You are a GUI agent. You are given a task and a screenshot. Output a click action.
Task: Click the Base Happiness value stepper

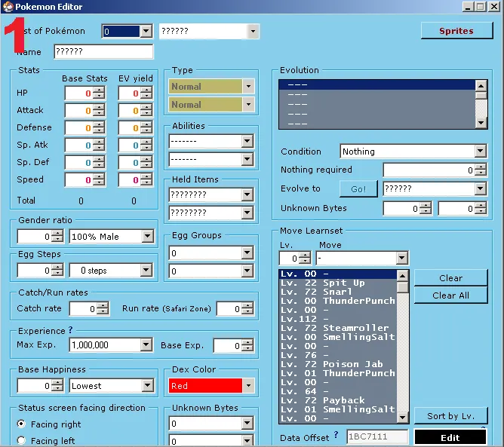point(57,385)
